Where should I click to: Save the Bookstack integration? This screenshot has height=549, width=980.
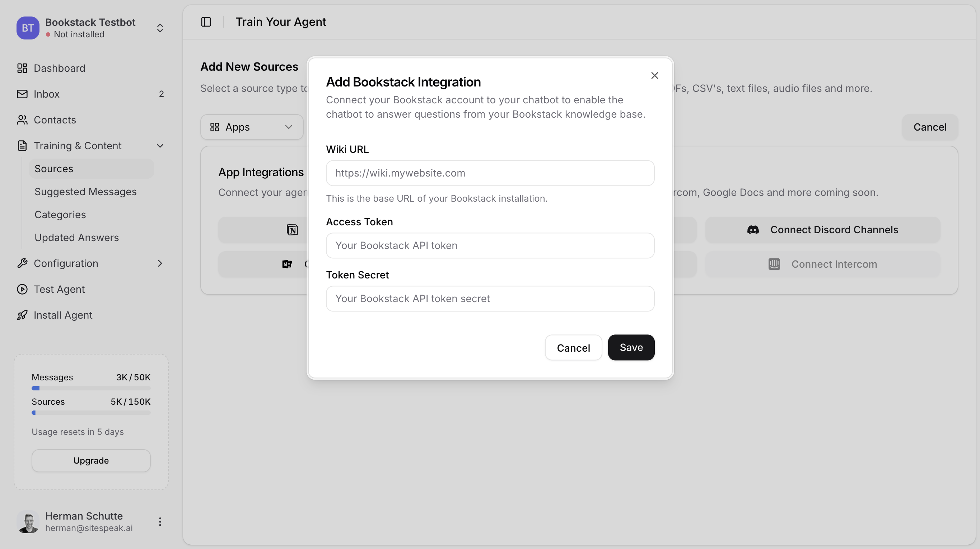tap(631, 347)
